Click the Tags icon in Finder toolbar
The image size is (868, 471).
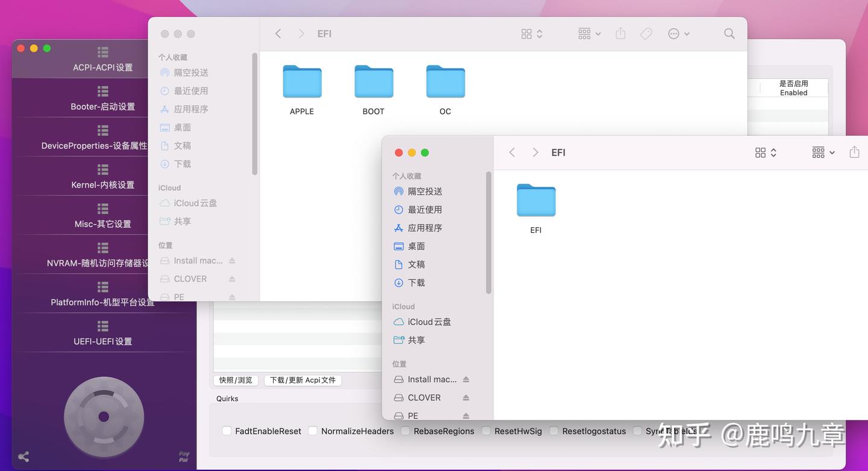tap(646, 34)
